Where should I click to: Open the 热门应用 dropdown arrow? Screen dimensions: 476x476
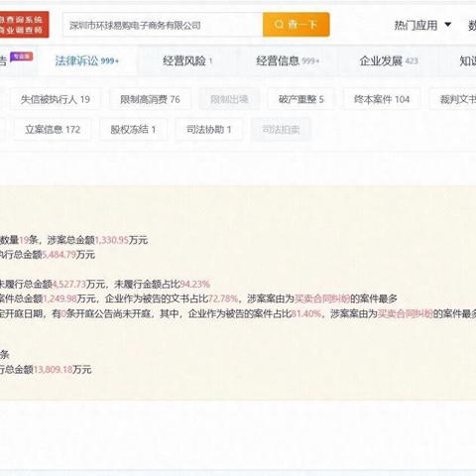448,25
